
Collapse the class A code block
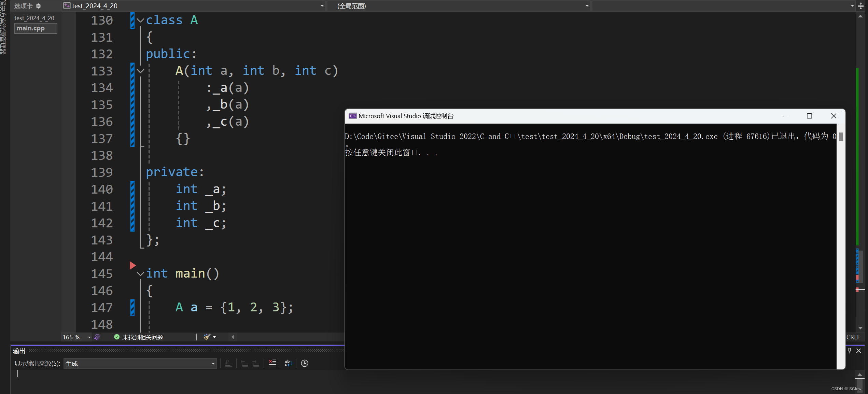(140, 20)
